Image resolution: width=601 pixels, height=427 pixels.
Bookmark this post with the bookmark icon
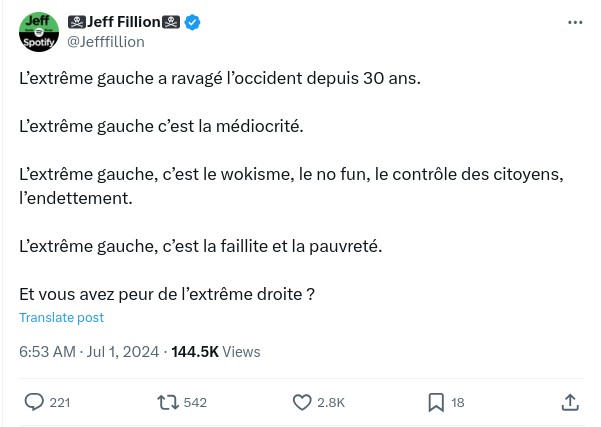pyautogui.click(x=436, y=402)
